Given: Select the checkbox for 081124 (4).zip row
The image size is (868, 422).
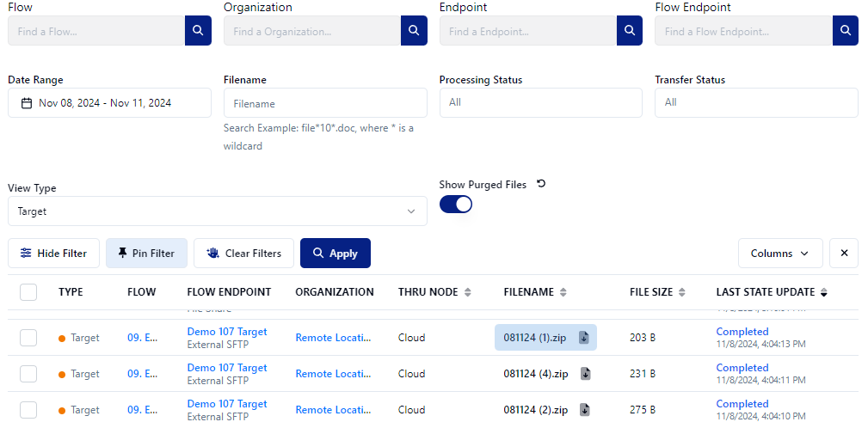Looking at the screenshot, I should tap(28, 374).
